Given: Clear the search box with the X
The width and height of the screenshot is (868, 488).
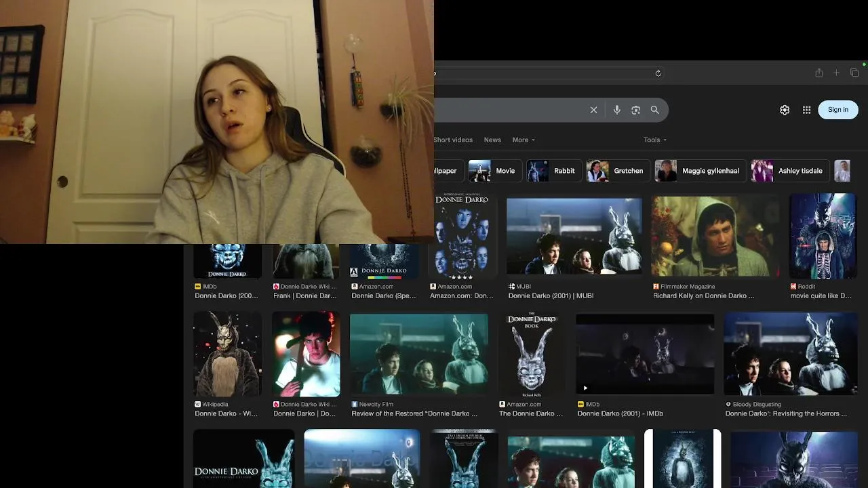Looking at the screenshot, I should click(x=593, y=110).
